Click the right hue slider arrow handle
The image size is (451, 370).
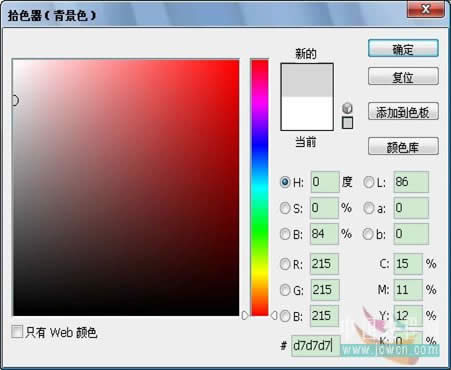pyautogui.click(x=274, y=315)
